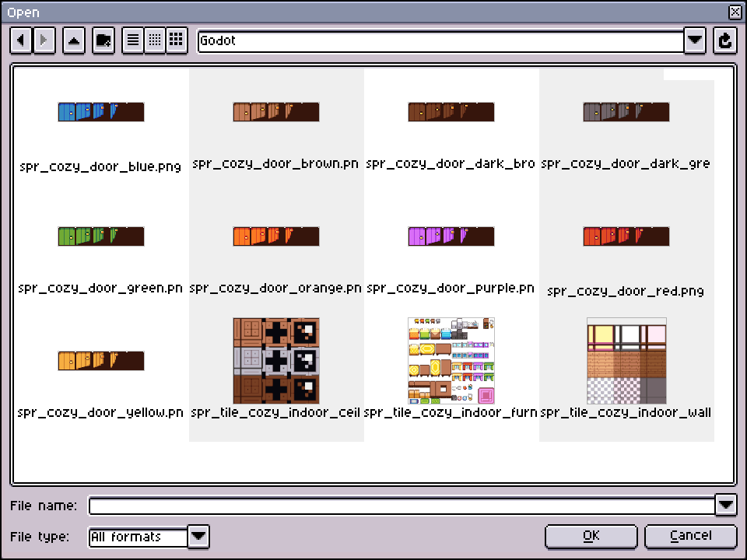Screen dimensions: 747x560
Task: Focus the File name input field
Action: coord(402,506)
